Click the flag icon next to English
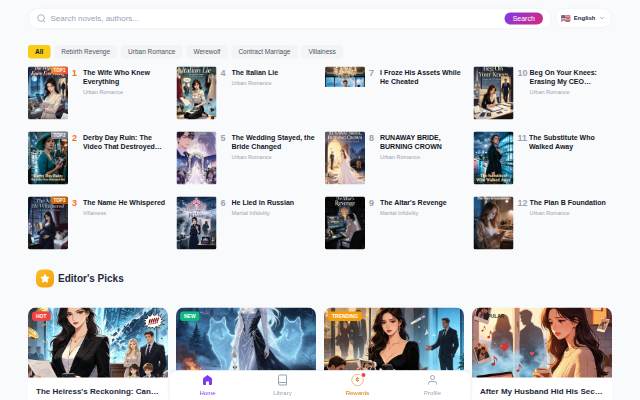Screen dimensions: 640x400 pos(565,18)
